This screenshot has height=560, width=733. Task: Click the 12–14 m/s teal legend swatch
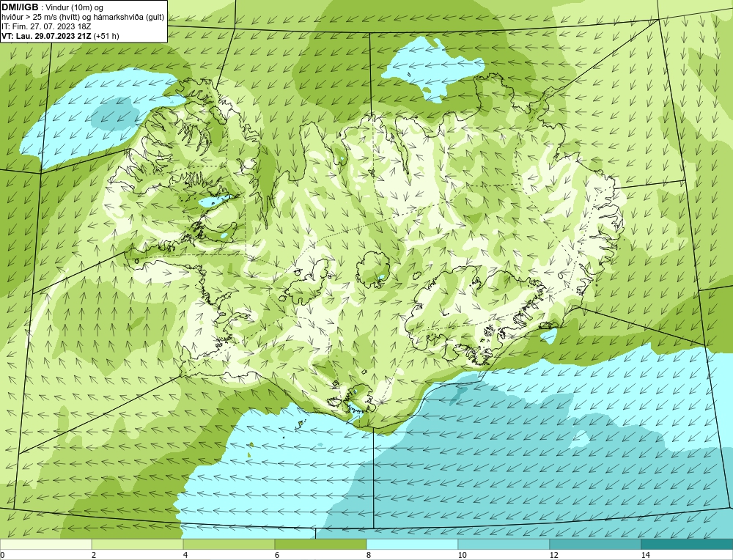pyautogui.click(x=595, y=545)
